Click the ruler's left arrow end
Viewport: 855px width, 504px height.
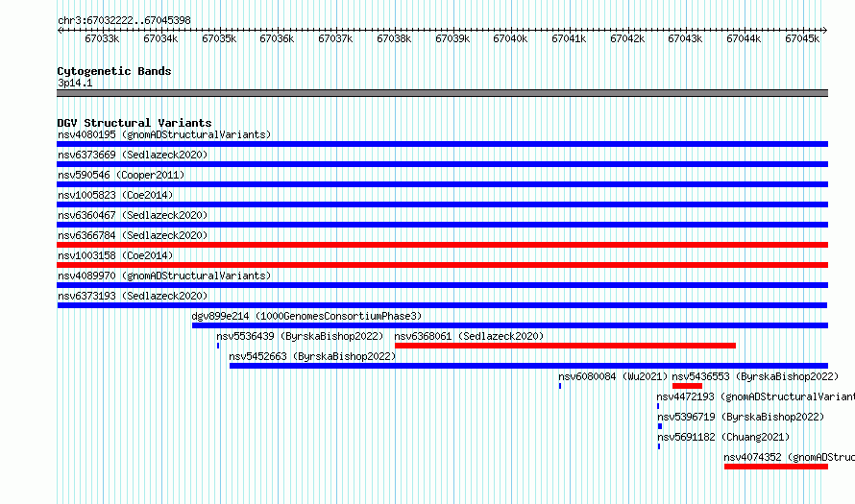coord(60,31)
